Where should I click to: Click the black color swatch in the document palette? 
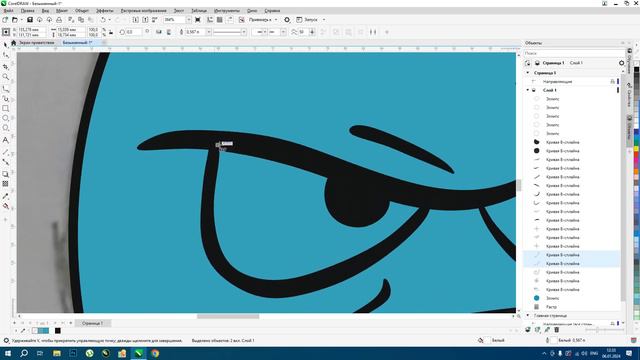[x=58, y=331]
